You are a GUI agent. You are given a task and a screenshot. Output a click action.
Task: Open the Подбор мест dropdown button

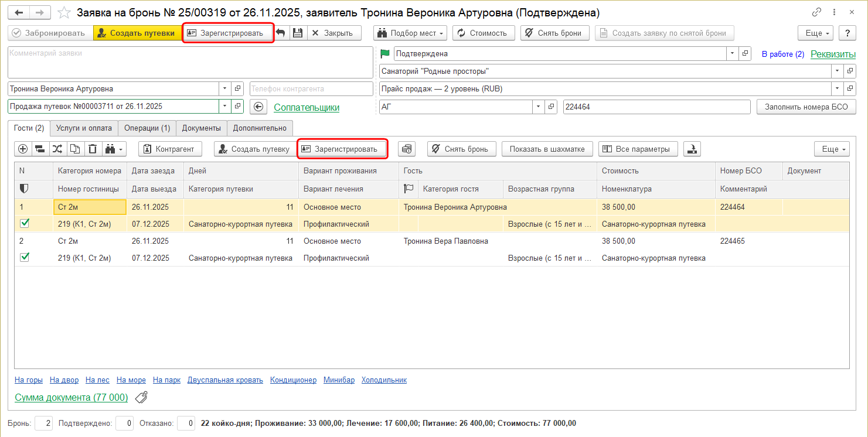pyautogui.click(x=410, y=33)
